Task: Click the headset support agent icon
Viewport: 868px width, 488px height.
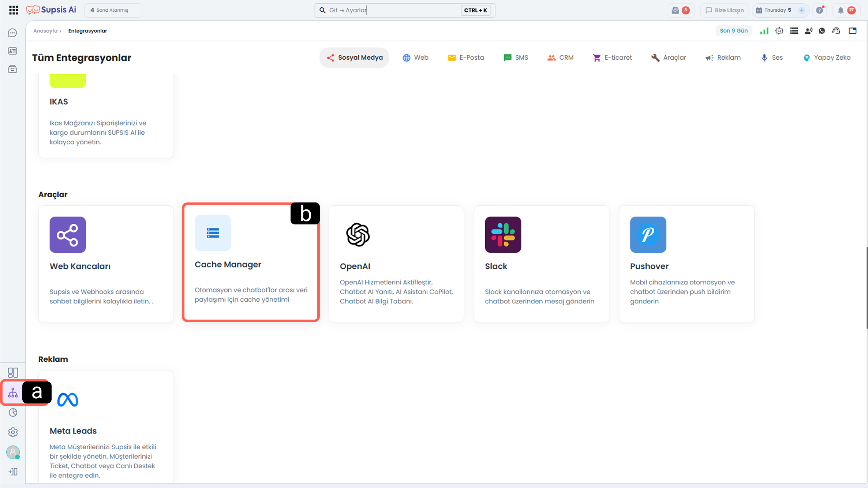Action: pyautogui.click(x=836, y=31)
